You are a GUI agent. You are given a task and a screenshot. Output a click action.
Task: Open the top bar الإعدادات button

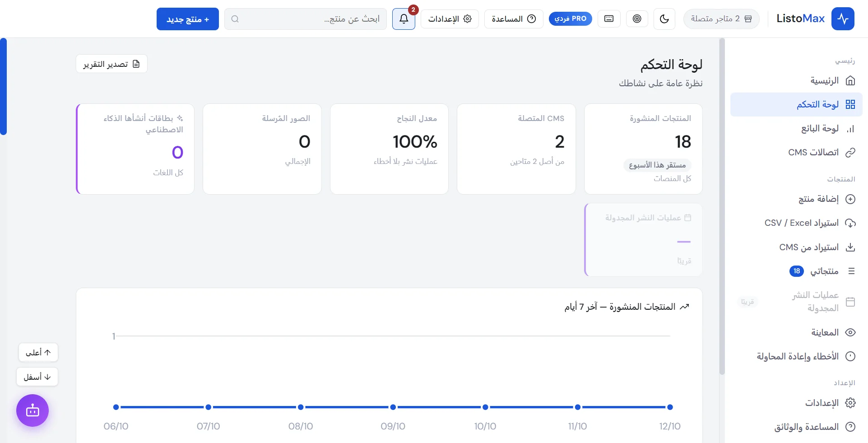click(x=450, y=19)
